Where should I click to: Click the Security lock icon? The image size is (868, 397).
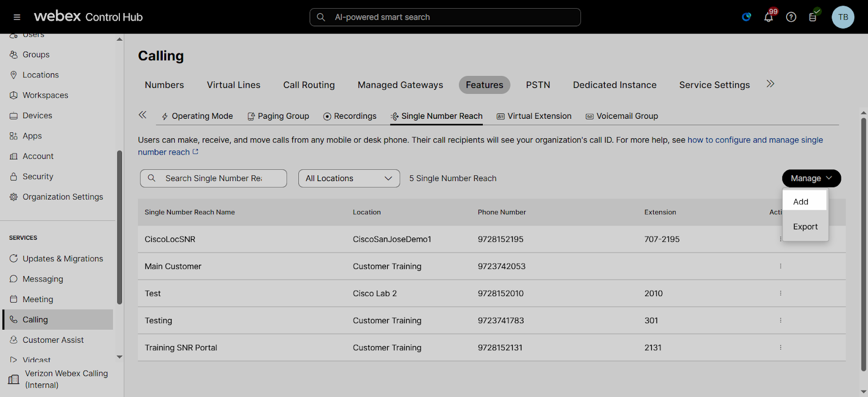tap(14, 176)
